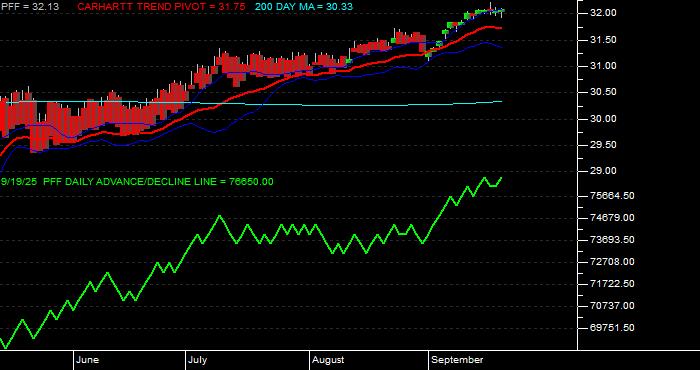Click the 71722.50 advance/decline axis value

coord(613,283)
